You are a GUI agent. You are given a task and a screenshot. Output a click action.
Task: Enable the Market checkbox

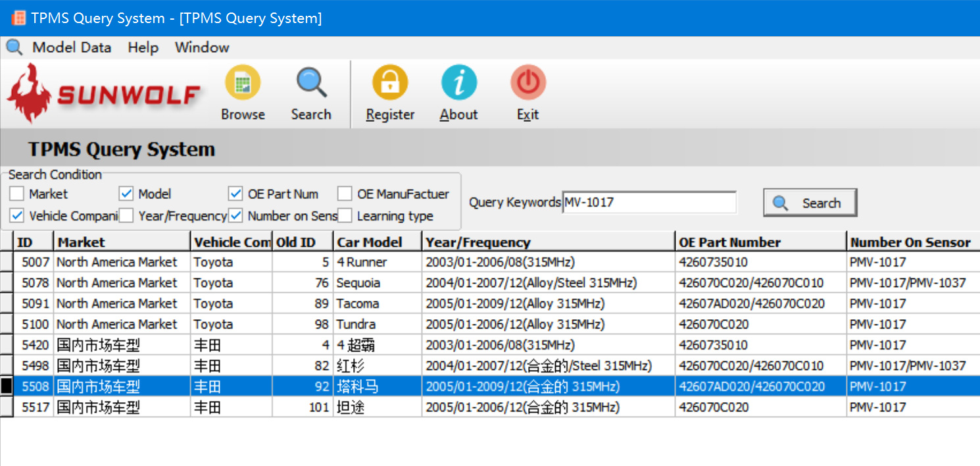pyautogui.click(x=16, y=194)
